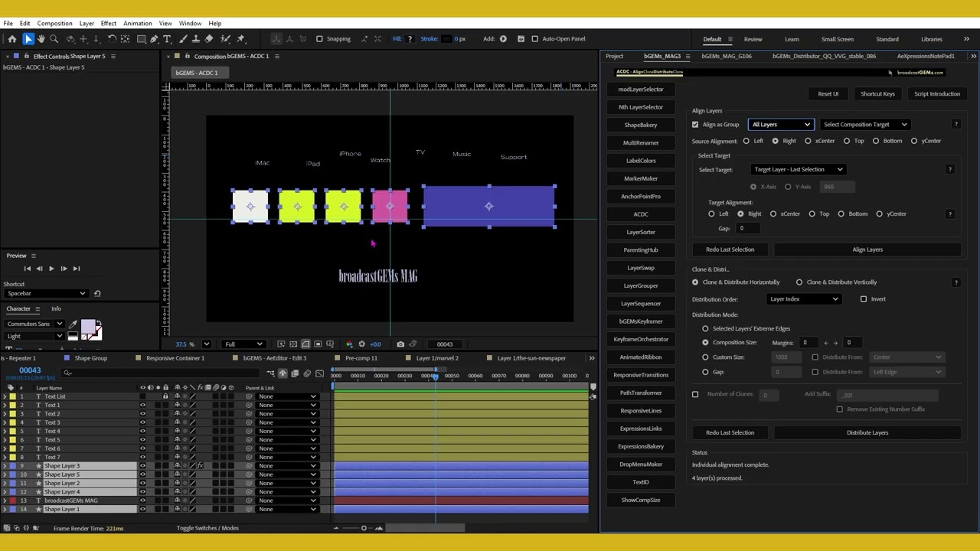This screenshot has width=980, height=551.
Task: Open composition flowchart in timeline
Action: (270, 373)
